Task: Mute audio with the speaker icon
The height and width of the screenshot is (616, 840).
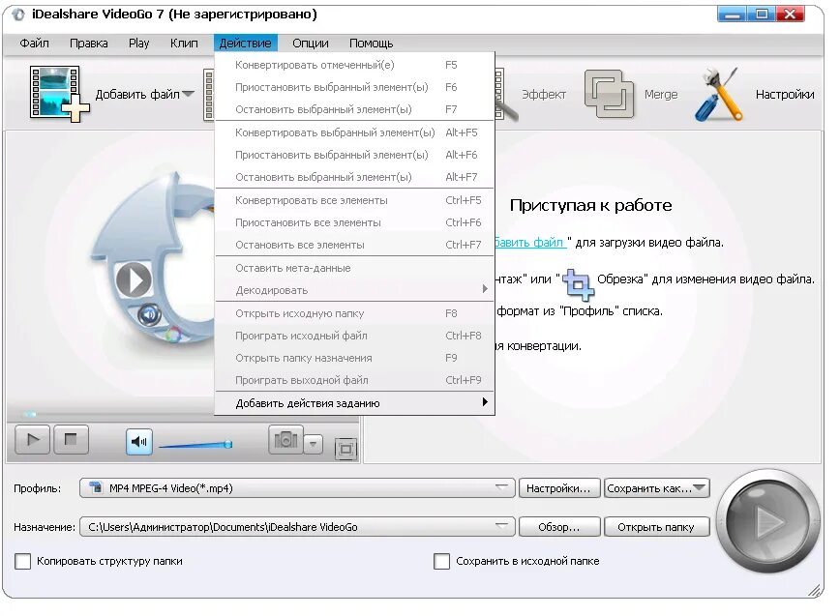Action: point(139,442)
